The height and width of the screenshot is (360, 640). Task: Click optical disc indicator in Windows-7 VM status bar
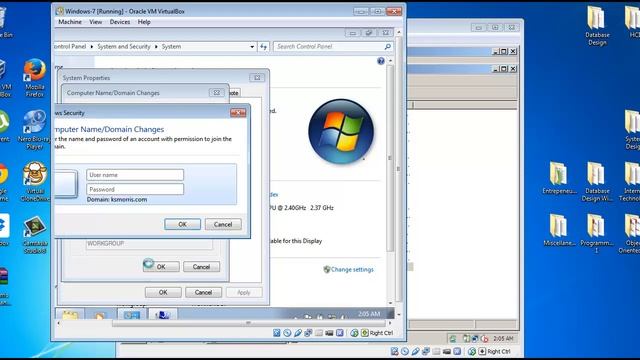pyautogui.click(x=287, y=333)
